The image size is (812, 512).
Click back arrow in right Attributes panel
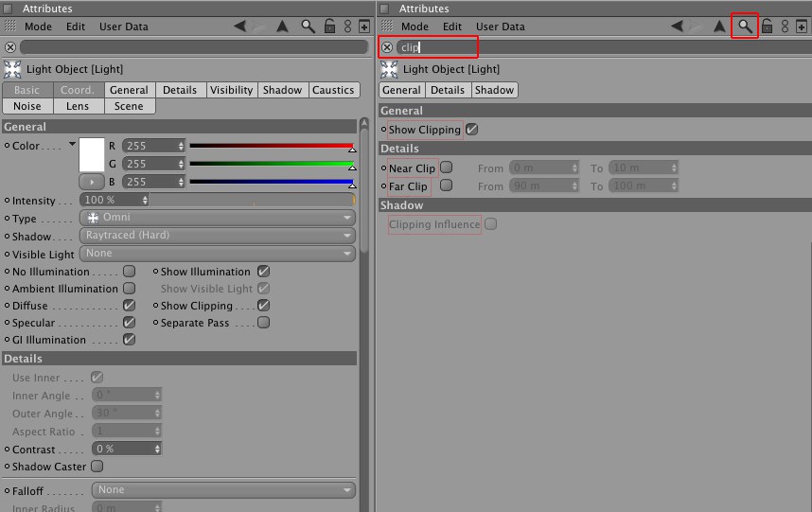tap(680, 26)
